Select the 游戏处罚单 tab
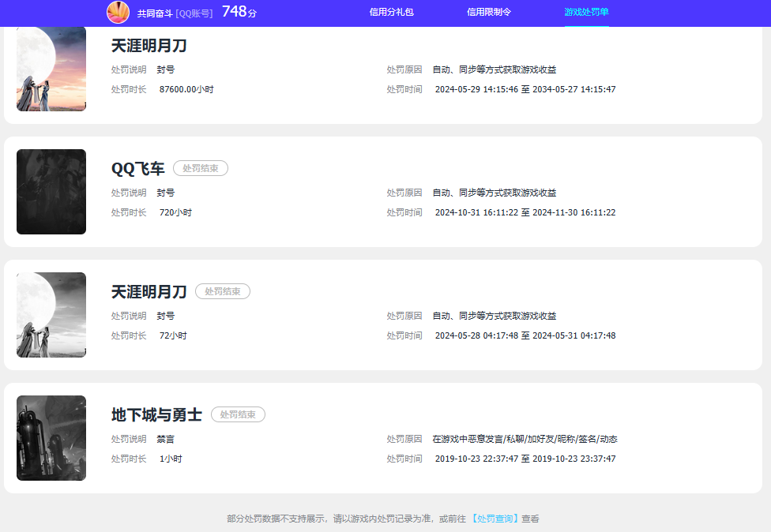The height and width of the screenshot is (532, 771). pyautogui.click(x=587, y=13)
